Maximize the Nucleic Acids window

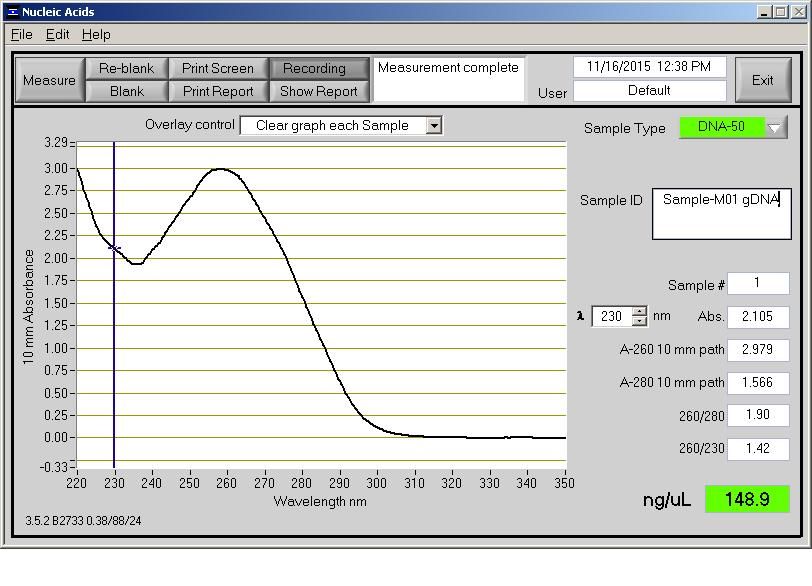(781, 12)
